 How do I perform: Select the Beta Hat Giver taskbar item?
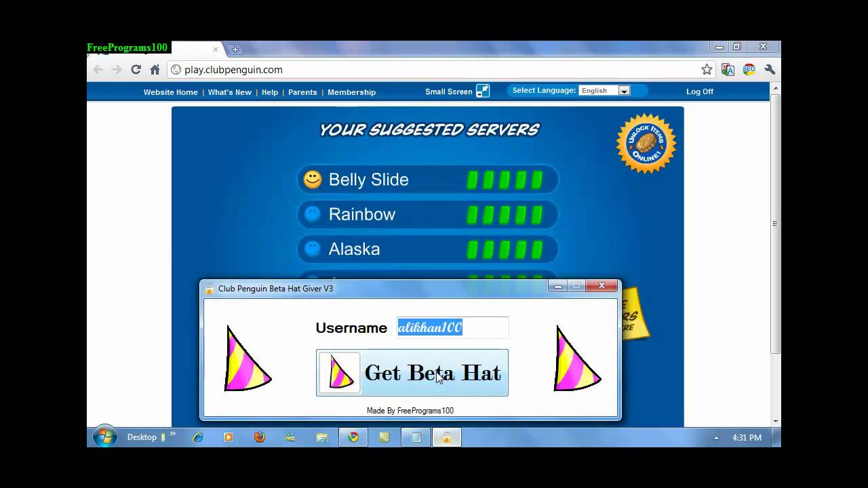[x=447, y=437]
